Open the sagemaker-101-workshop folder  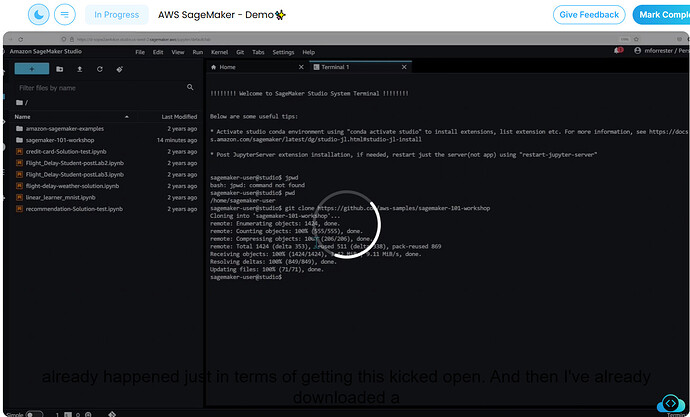(60, 140)
